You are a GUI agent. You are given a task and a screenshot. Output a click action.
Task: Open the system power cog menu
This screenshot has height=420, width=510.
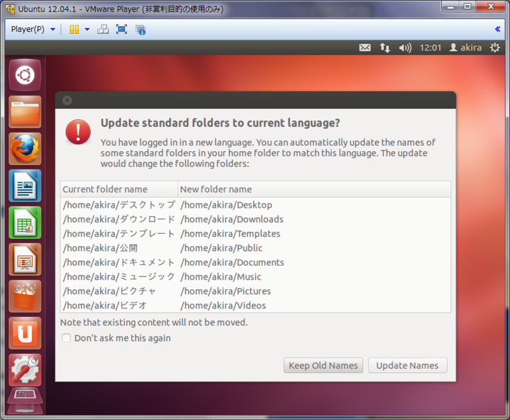point(495,48)
